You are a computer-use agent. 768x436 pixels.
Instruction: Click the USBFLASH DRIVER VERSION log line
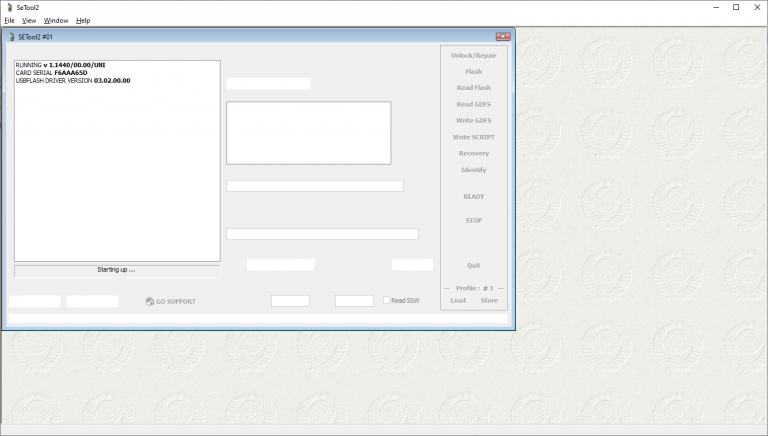coord(73,80)
